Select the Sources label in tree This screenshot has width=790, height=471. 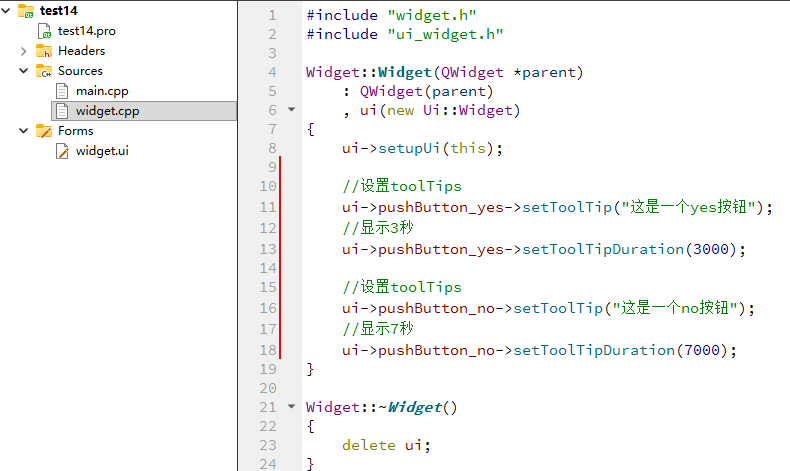coord(80,71)
